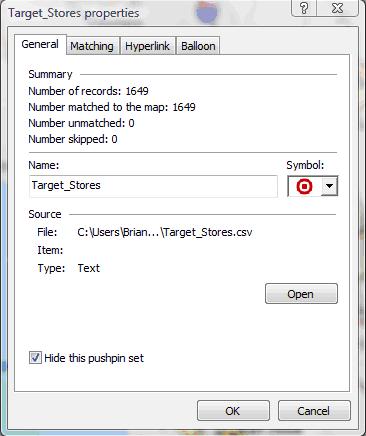Viewport: 366px width, 436px height.
Task: Click the 'Type: Text' source line
Action: [69, 268]
